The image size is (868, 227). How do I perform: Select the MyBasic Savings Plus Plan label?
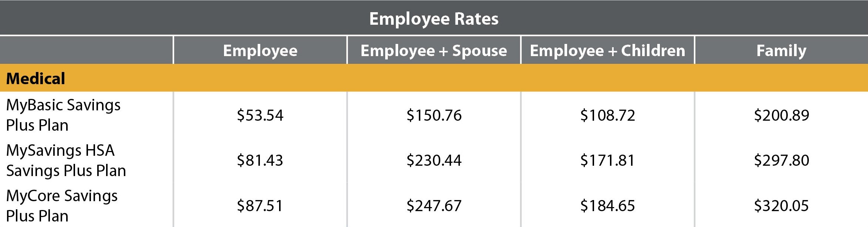(63, 115)
